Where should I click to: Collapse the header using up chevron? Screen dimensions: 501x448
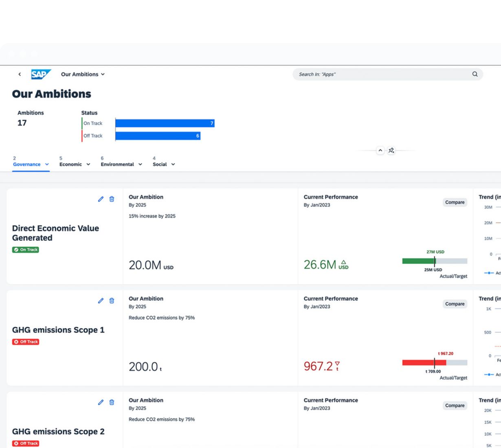[x=380, y=151]
